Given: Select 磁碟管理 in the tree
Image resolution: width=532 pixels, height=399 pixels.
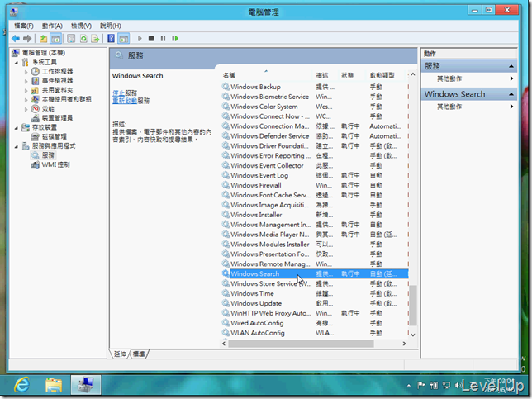Looking at the screenshot, I should click(54, 136).
